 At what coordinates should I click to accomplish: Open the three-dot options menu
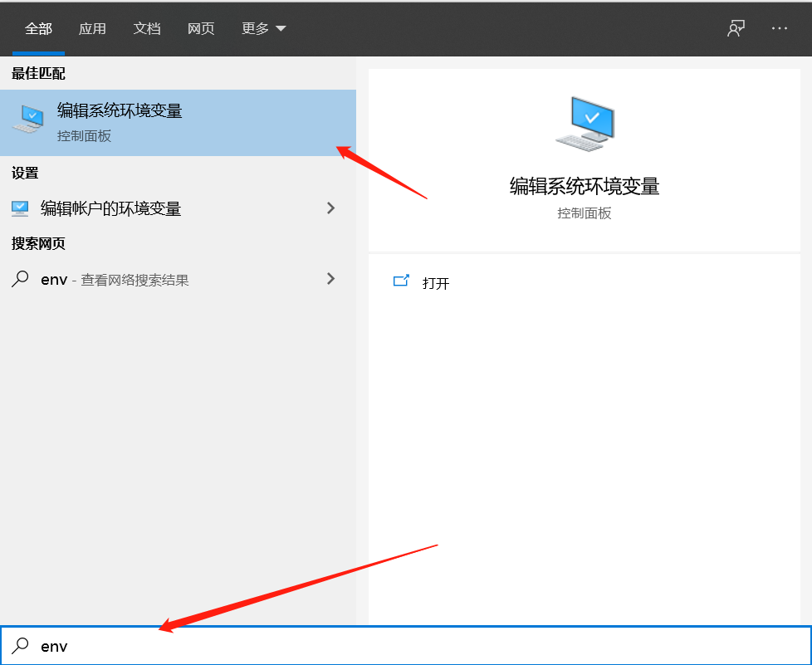pyautogui.click(x=779, y=28)
